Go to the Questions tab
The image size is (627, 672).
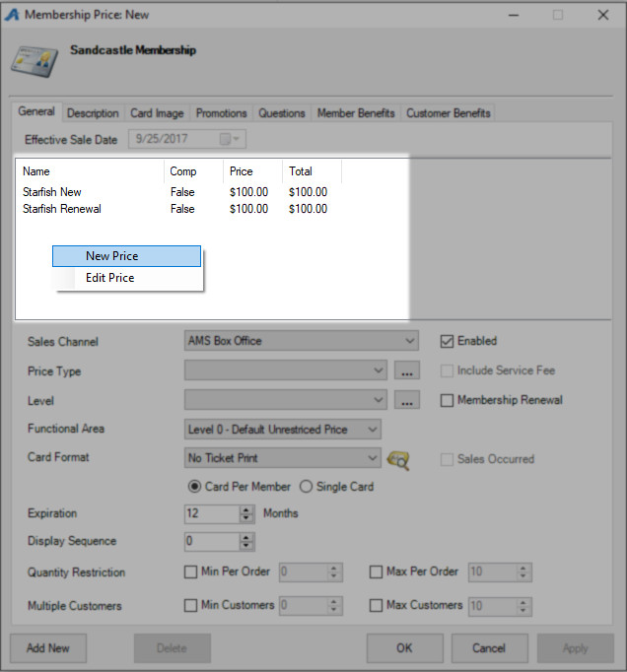(282, 113)
